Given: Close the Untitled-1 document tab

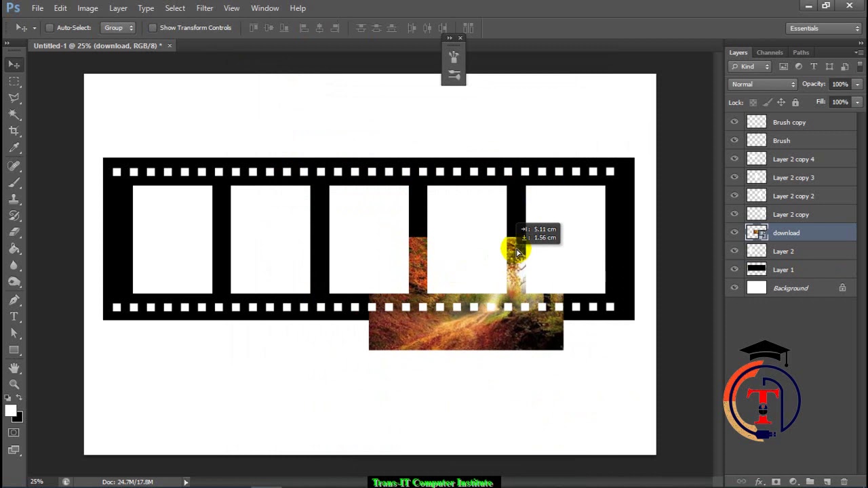Looking at the screenshot, I should click(170, 45).
